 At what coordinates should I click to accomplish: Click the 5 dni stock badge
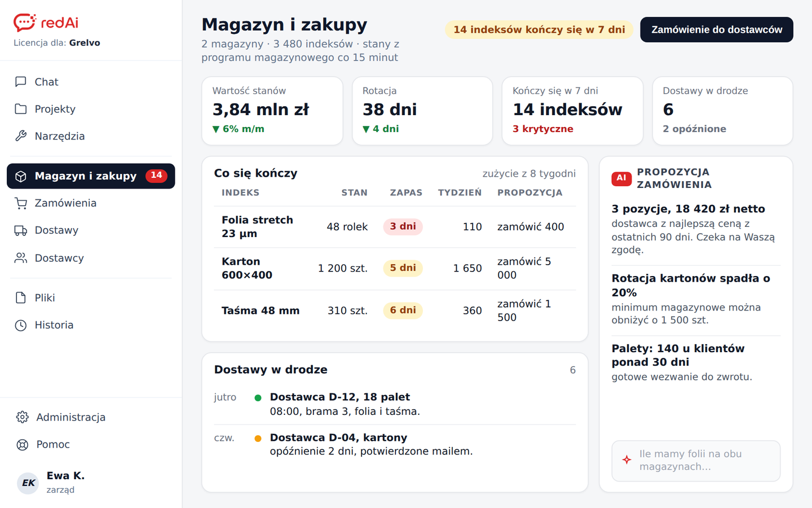403,268
